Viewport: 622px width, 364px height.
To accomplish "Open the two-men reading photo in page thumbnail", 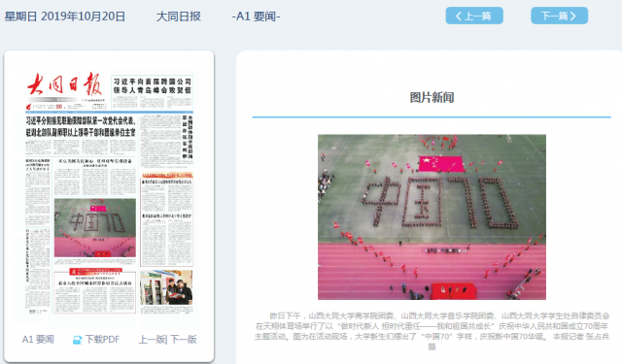I will tap(166, 287).
